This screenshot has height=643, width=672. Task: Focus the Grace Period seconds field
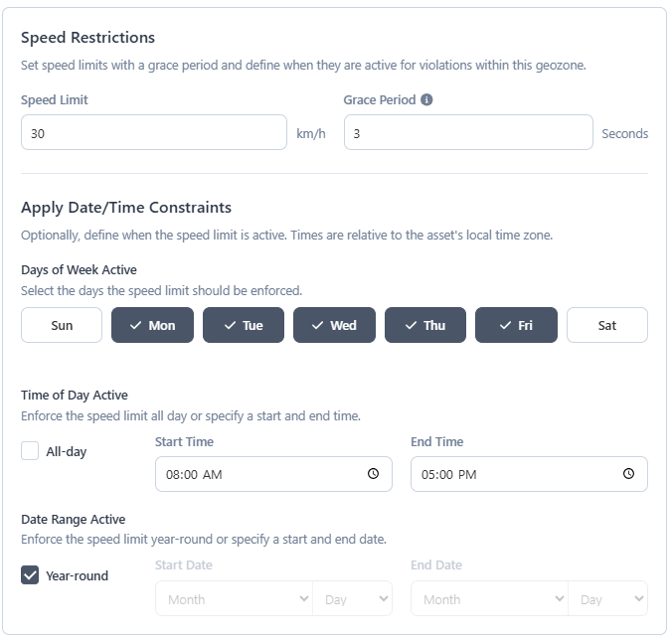click(x=468, y=132)
